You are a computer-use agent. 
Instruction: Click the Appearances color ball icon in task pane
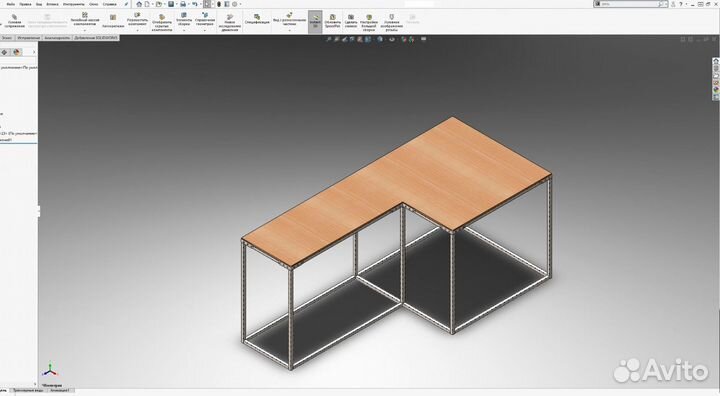(716, 90)
